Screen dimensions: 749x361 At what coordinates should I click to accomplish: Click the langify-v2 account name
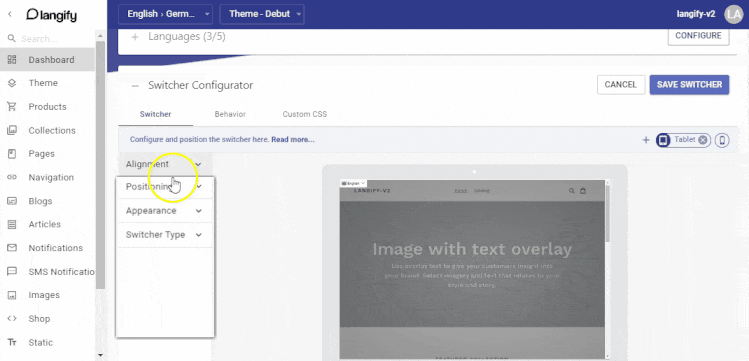(x=696, y=14)
